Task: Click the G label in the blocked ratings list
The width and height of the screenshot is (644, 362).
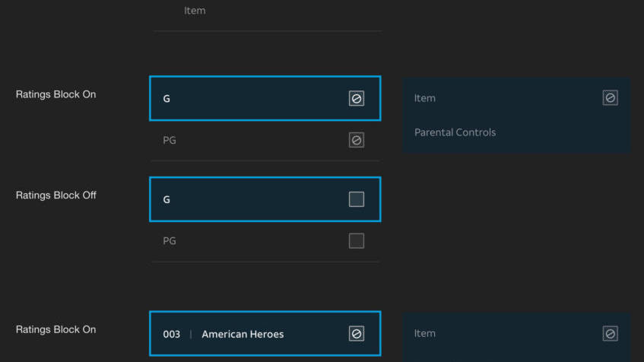Action: (x=167, y=98)
